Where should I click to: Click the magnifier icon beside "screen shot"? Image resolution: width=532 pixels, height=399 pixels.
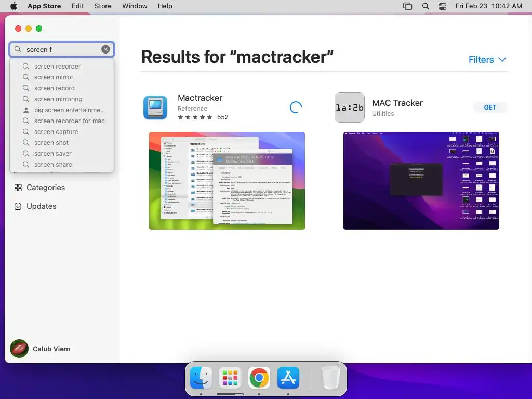pos(26,142)
